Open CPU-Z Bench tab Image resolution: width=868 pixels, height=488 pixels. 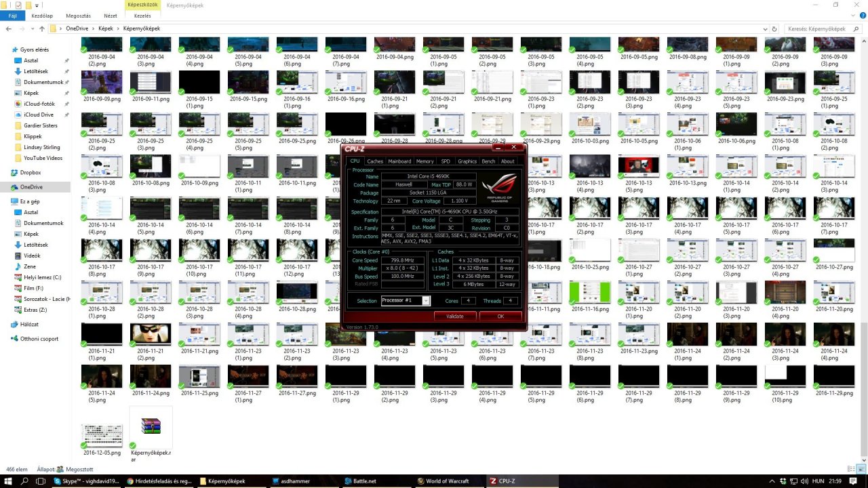click(488, 161)
